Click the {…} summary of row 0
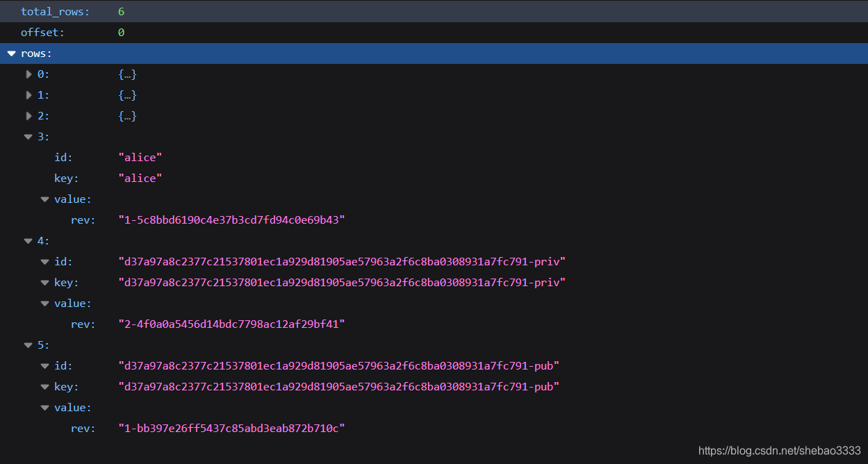This screenshot has width=868, height=464. 127,74
